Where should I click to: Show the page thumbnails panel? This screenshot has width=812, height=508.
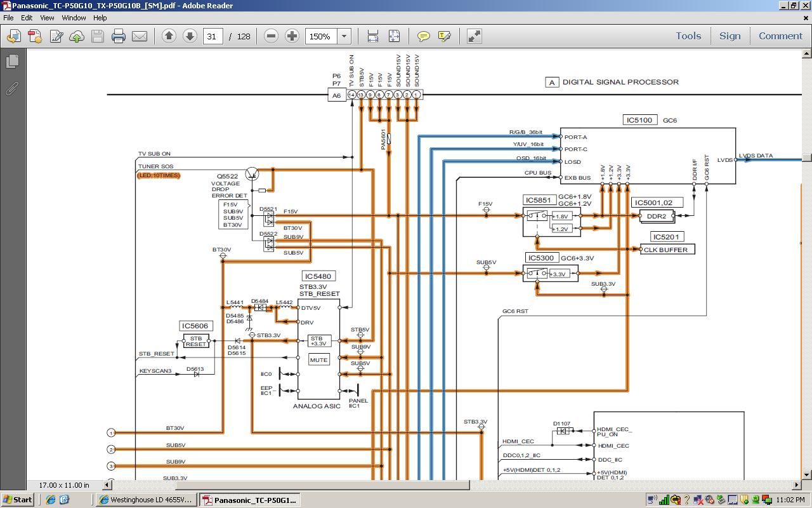click(12, 62)
